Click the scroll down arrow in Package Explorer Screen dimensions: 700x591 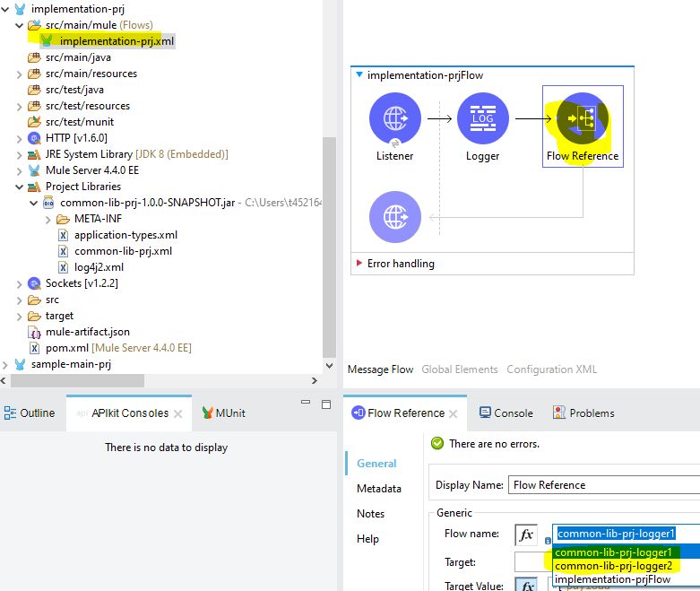(329, 365)
